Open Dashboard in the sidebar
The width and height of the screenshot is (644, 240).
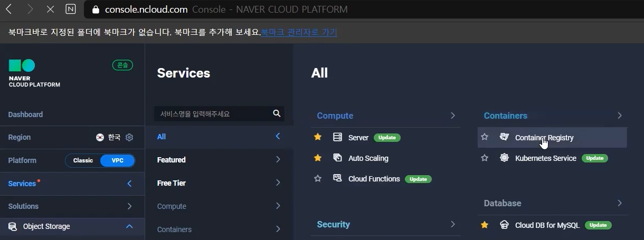coord(25,114)
